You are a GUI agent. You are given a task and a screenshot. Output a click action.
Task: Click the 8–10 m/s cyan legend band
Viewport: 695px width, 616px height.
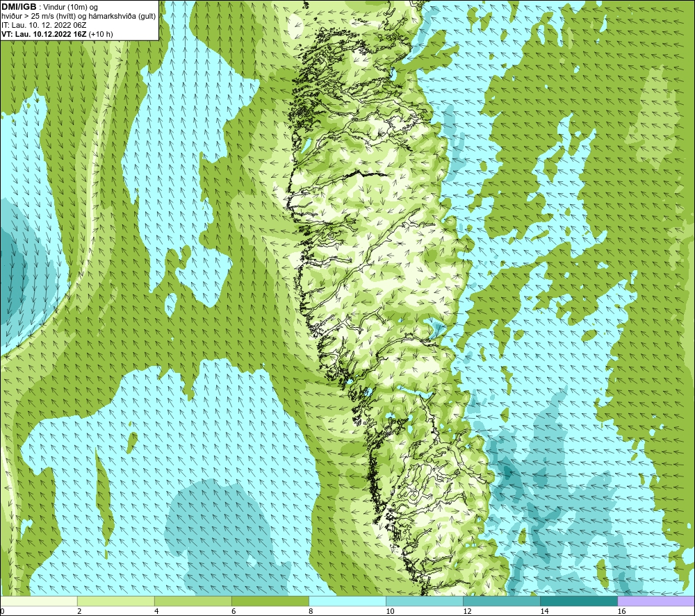point(347,601)
